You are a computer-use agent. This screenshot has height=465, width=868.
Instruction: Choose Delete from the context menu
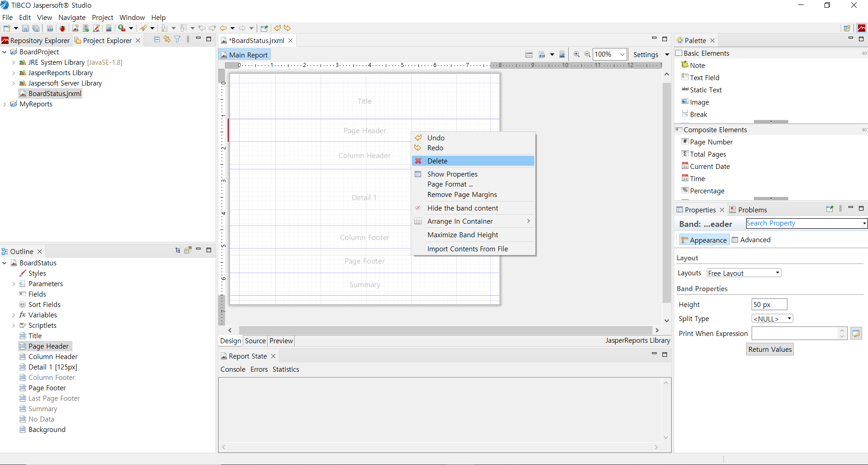pos(474,161)
